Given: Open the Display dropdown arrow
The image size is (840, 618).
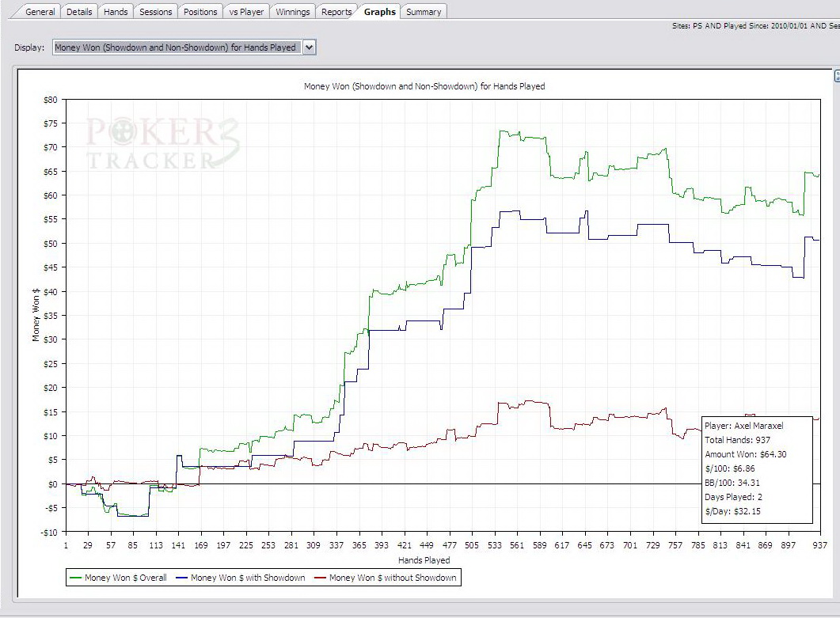Looking at the screenshot, I should point(309,47).
